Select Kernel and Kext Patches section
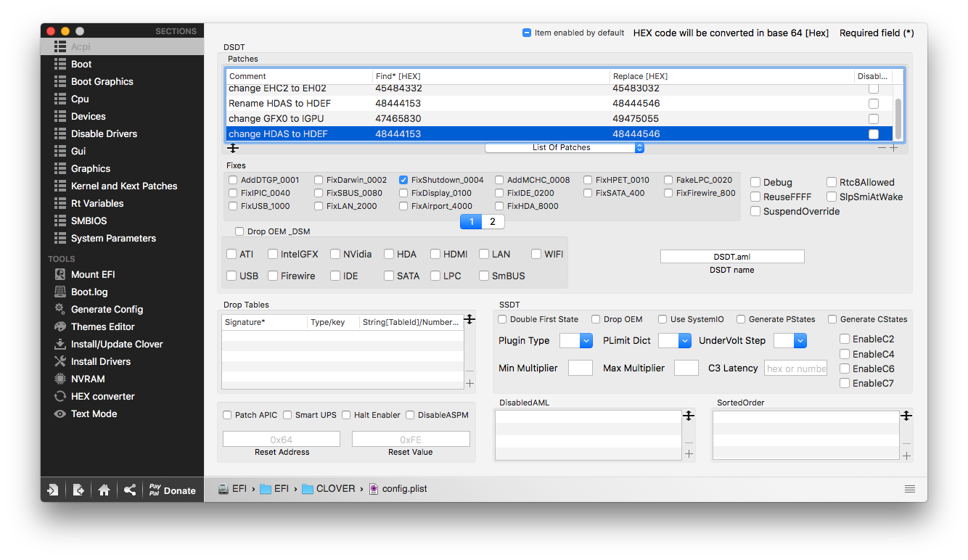The image size is (968, 560). point(123,186)
